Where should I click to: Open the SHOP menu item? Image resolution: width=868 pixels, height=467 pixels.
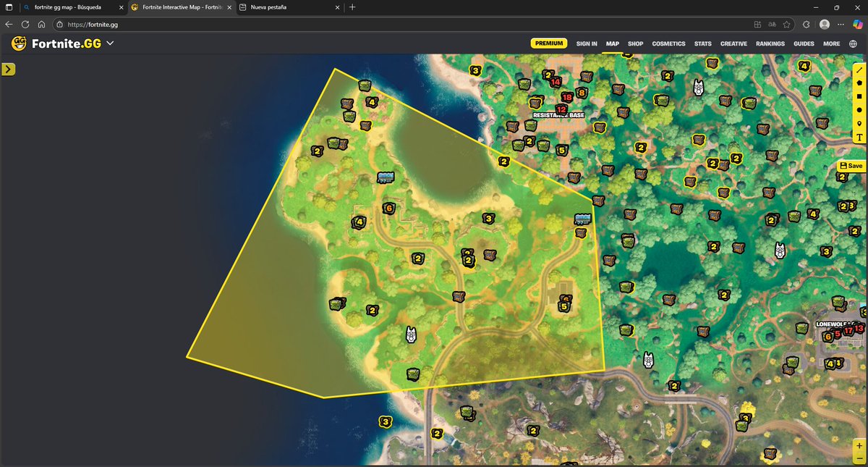point(635,43)
